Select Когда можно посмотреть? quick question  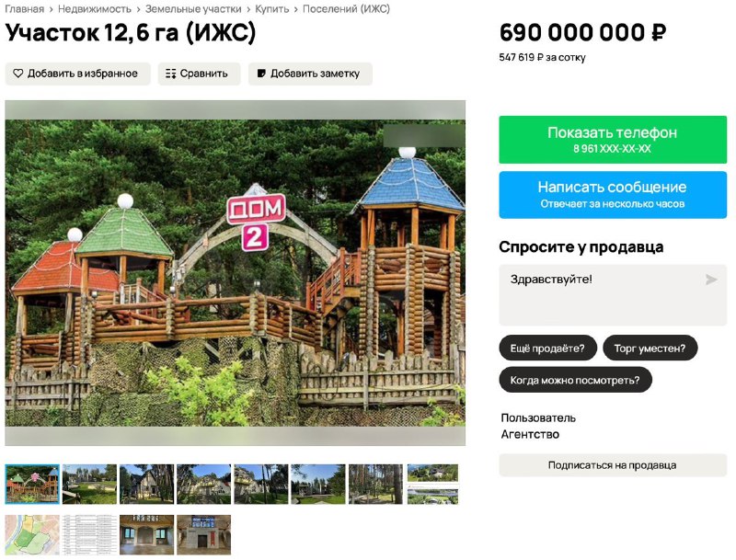[x=575, y=380]
